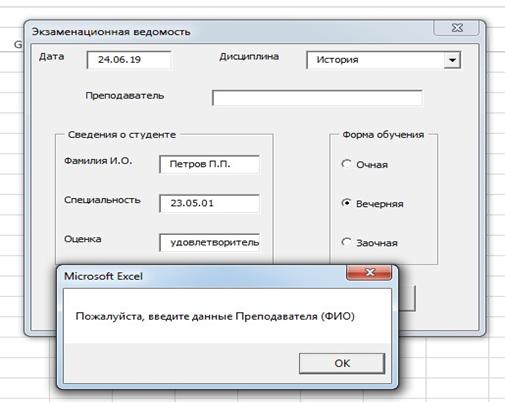Click the Оценка field with удовлетворитель
The width and height of the screenshot is (505, 402).
click(210, 242)
